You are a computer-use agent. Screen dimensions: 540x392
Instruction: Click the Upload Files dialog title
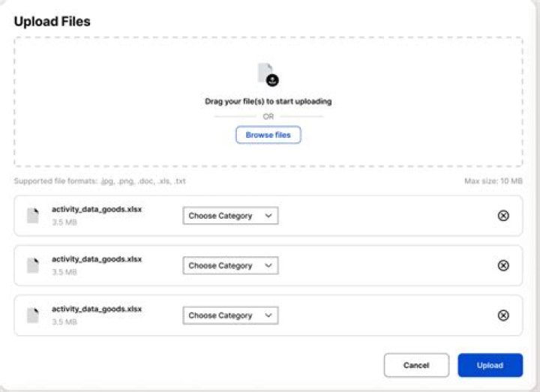[x=52, y=22]
